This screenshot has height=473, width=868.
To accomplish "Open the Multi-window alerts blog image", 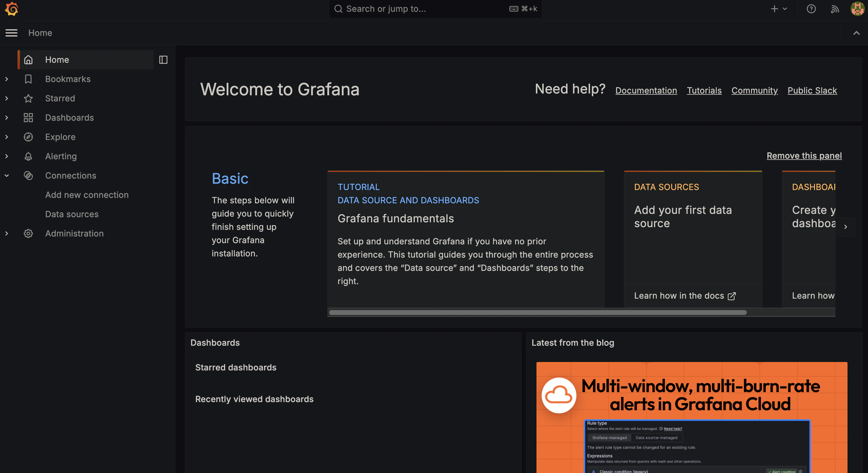I will (x=691, y=417).
